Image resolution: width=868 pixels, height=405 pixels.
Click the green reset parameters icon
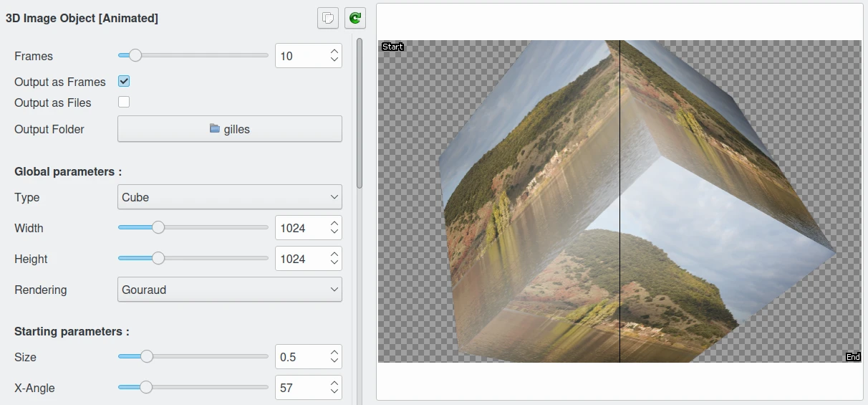[x=355, y=18]
